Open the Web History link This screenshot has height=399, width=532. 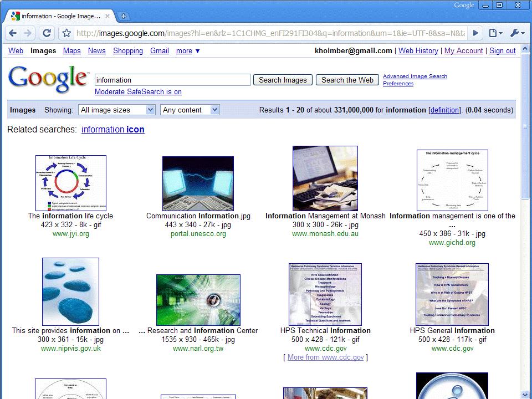(x=418, y=51)
